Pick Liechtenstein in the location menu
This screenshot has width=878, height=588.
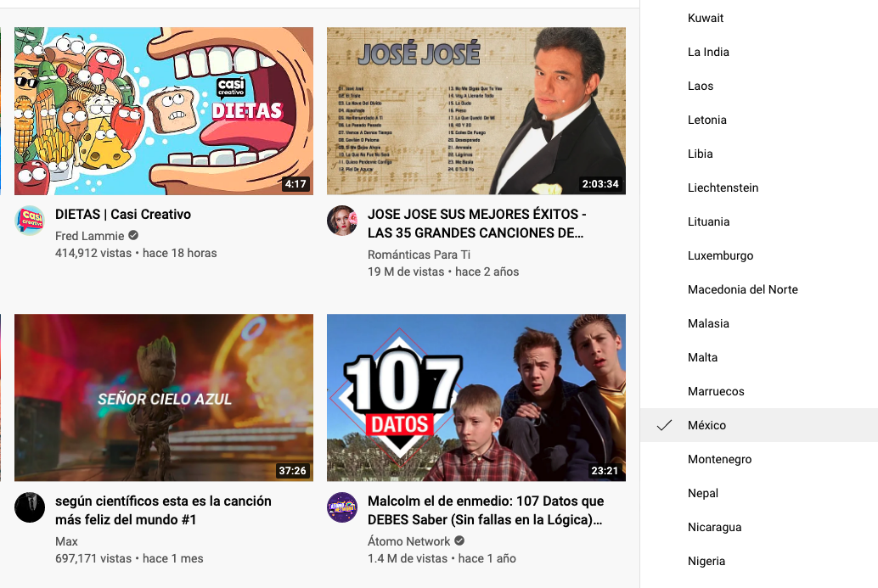759,188
